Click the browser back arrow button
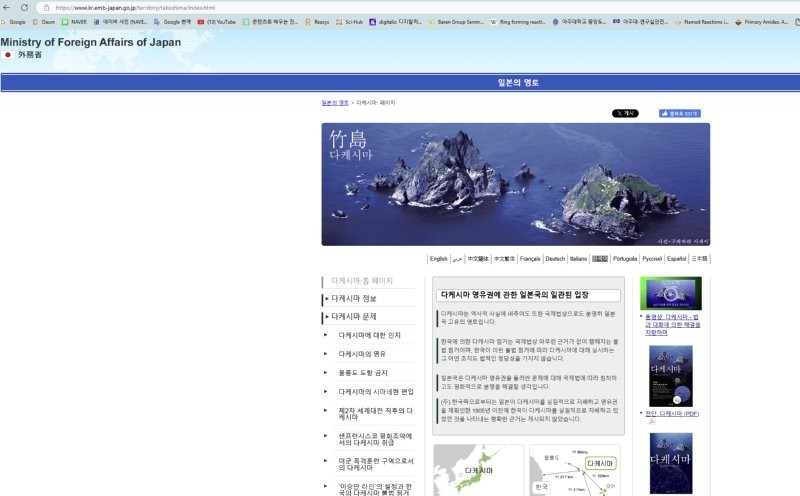 pyautogui.click(x=7, y=7)
